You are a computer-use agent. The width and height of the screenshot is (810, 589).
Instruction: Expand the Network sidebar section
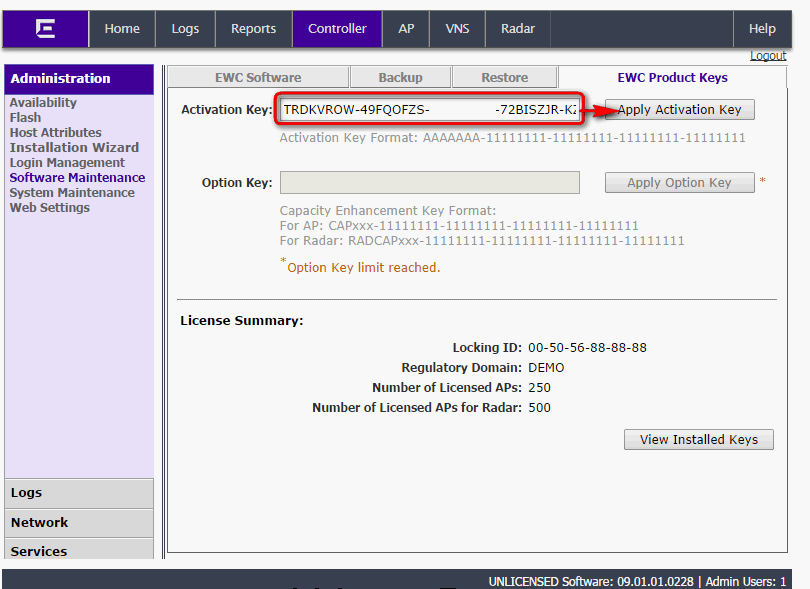pos(79,523)
